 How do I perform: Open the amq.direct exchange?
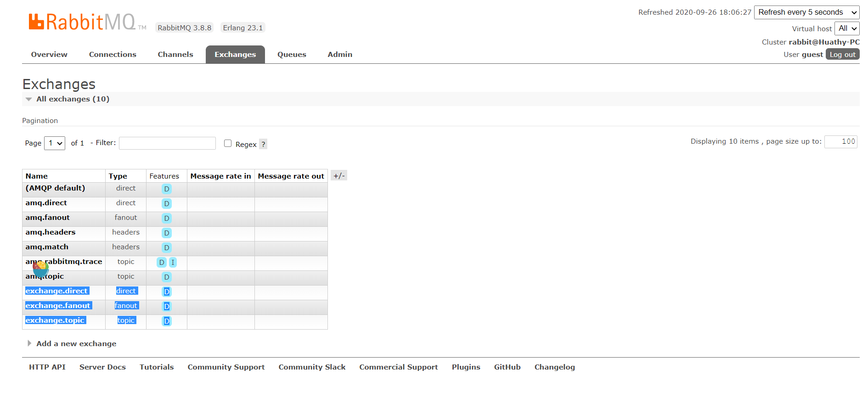(46, 203)
